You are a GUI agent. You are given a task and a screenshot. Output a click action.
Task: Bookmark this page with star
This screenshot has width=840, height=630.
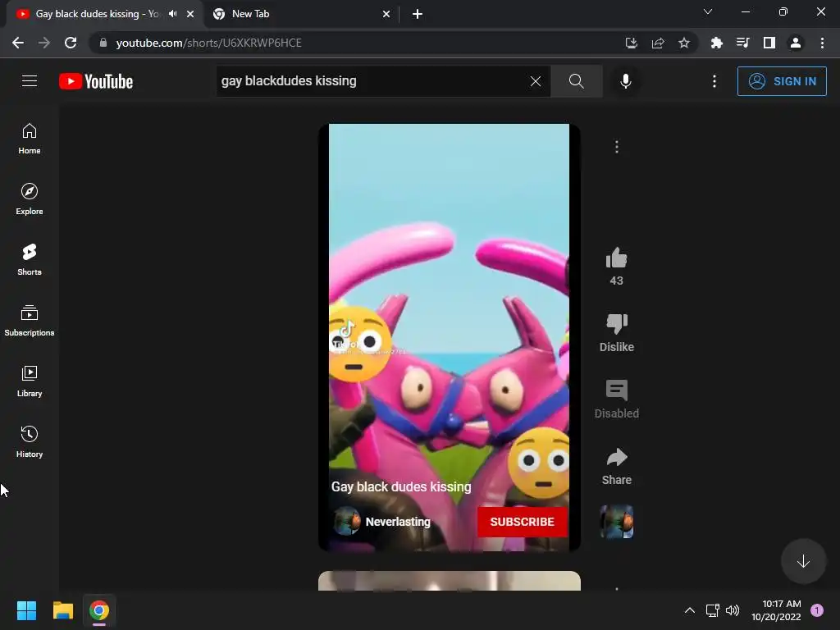click(684, 43)
